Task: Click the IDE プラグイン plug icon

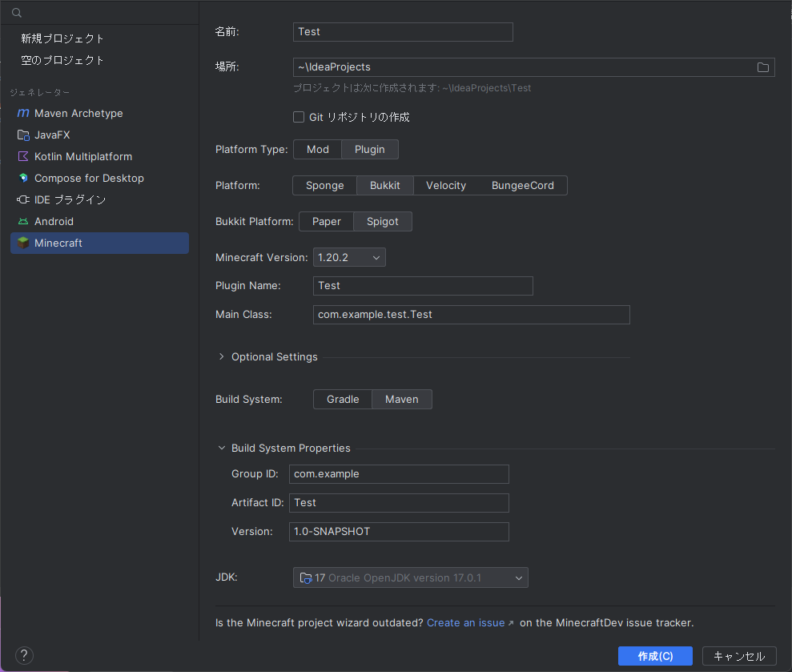Action: (x=23, y=199)
